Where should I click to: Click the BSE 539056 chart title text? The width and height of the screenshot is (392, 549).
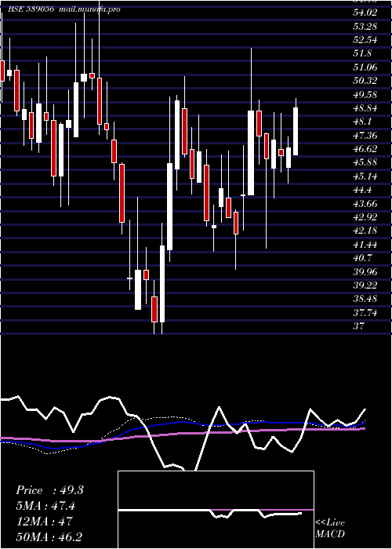tap(31, 9)
